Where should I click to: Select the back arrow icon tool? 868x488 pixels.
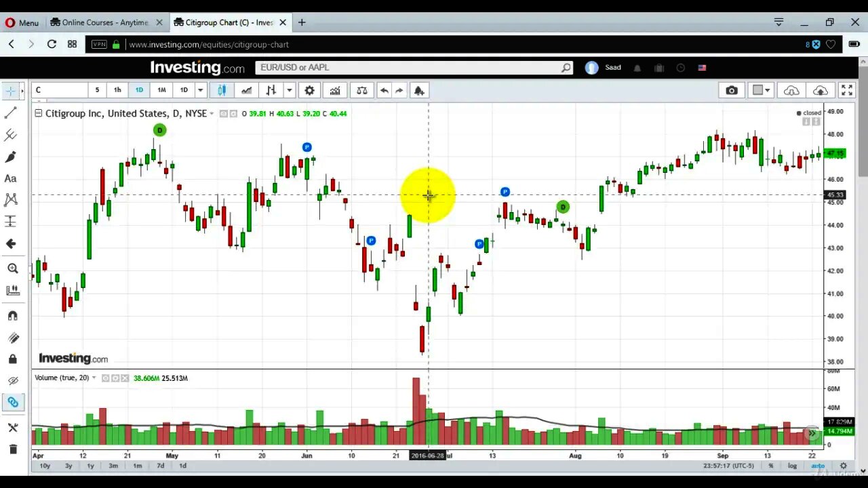[11, 244]
